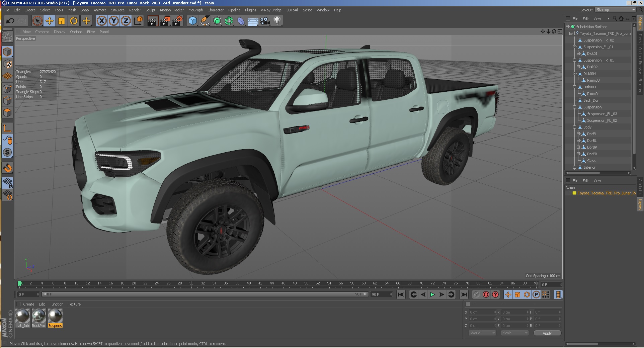Expand the Disk01 tree node
644x348 pixels.
578,54
